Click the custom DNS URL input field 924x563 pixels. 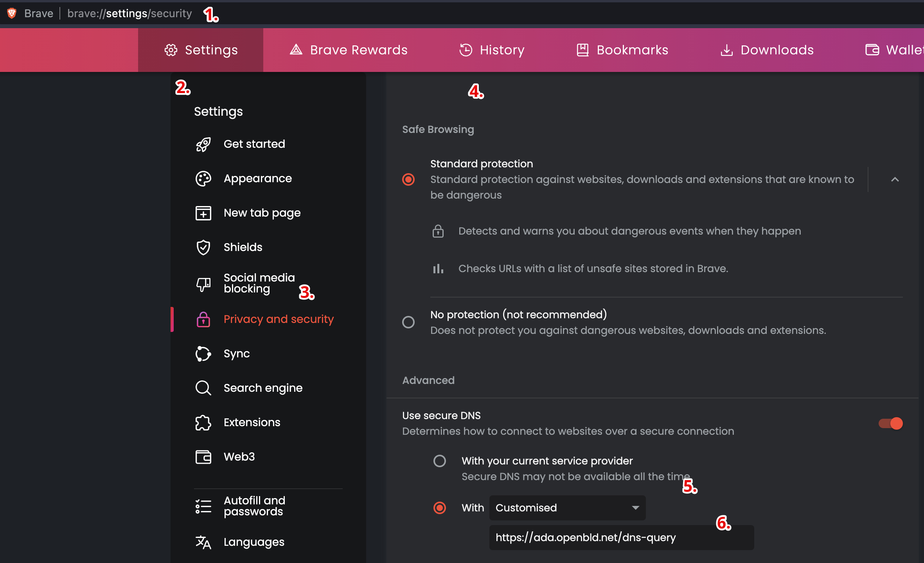[x=621, y=538]
